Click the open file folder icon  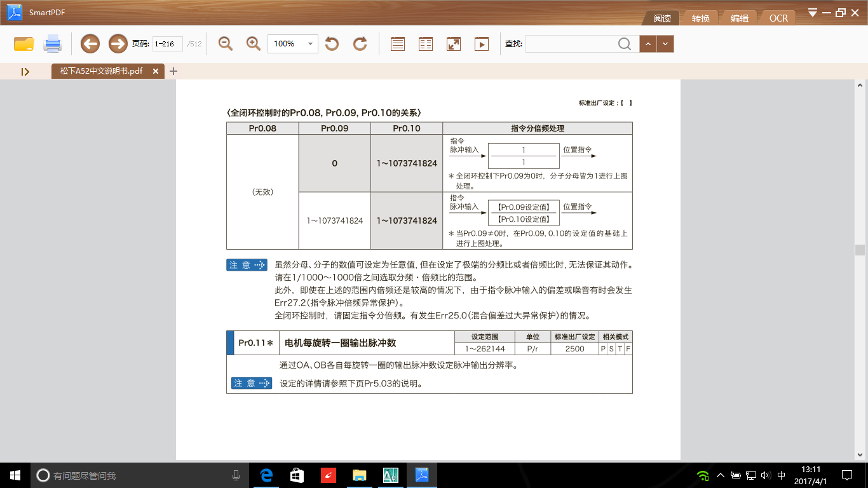tap(24, 44)
